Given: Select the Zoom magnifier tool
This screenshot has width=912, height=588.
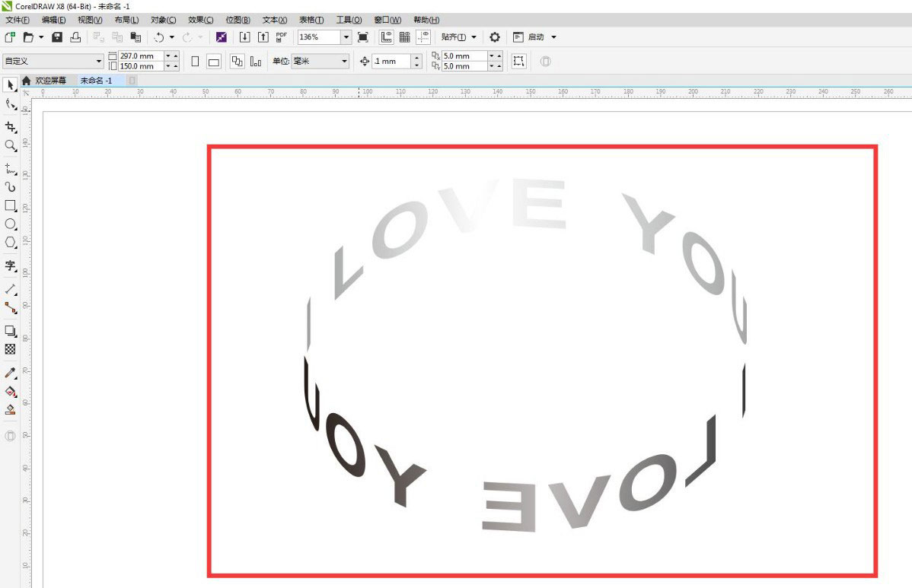Looking at the screenshot, I should pyautogui.click(x=11, y=145).
